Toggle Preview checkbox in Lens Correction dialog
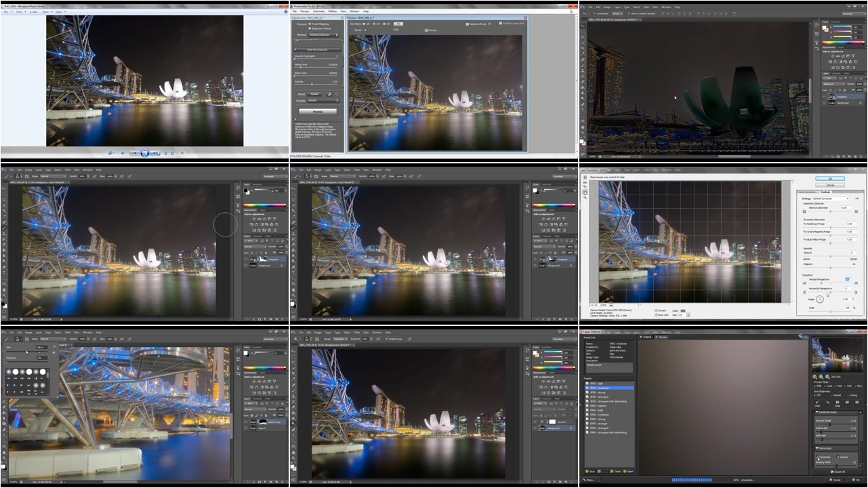 coord(656,310)
